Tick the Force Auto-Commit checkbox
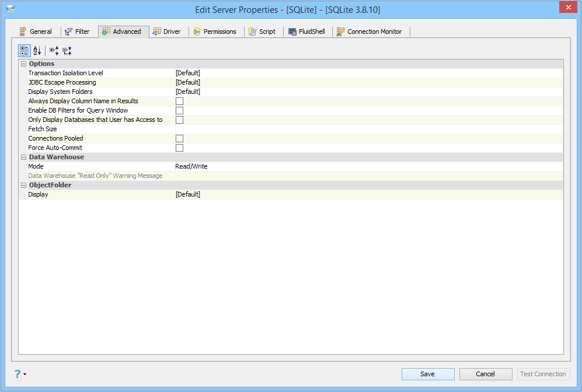The image size is (582, 392). [x=180, y=148]
